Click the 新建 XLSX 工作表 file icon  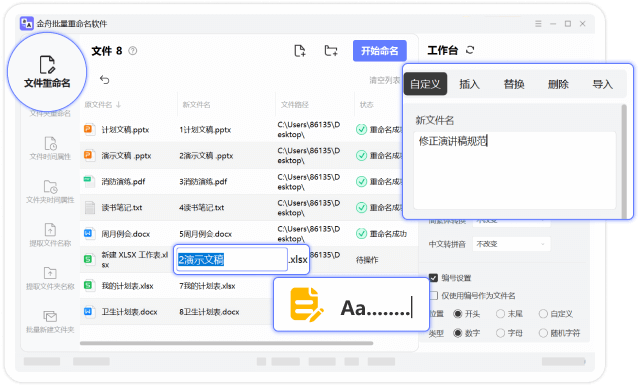pos(89,259)
